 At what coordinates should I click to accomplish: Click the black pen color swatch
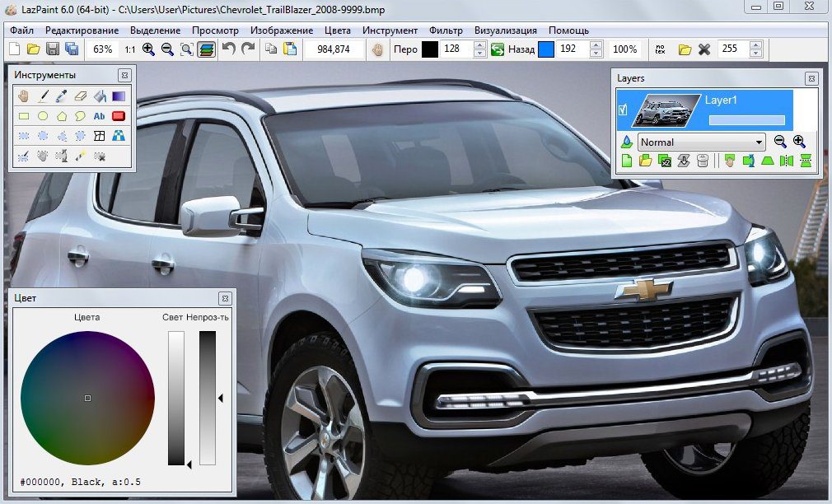(x=430, y=49)
